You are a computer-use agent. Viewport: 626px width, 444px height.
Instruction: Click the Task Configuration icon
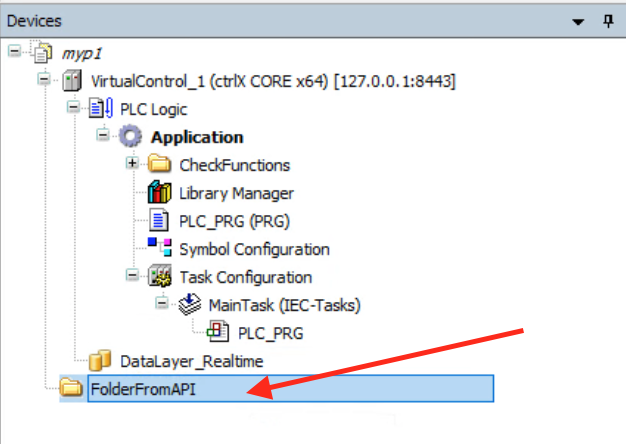(160, 276)
